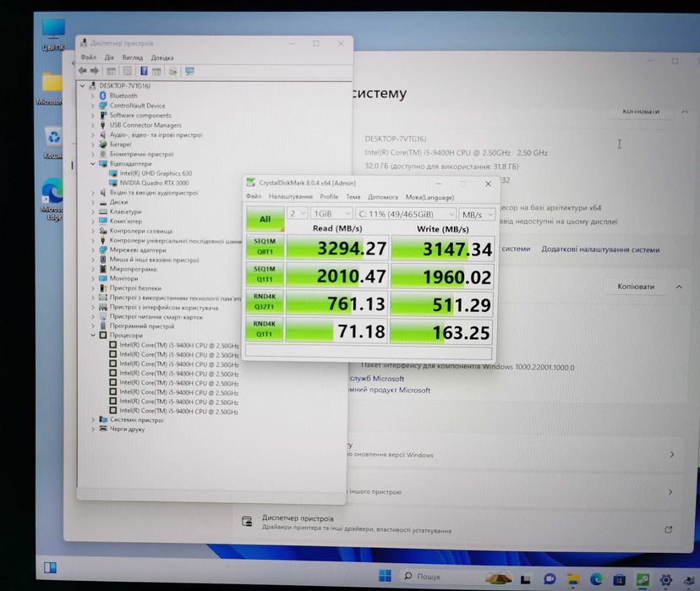This screenshot has width=700, height=591.
Task: Run the SEQ1M Q8T1 test button
Action: 265,247
